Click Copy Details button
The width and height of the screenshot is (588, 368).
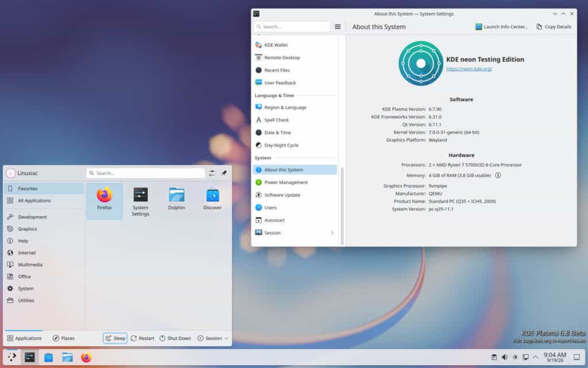pos(554,26)
